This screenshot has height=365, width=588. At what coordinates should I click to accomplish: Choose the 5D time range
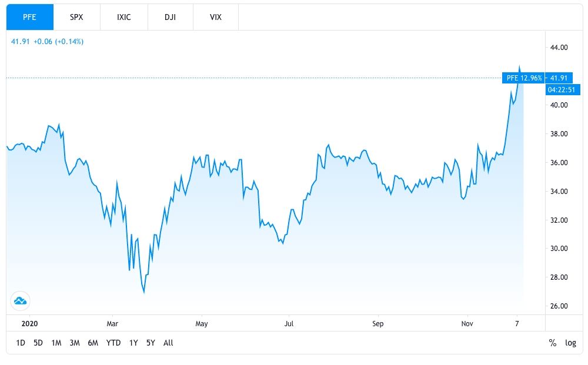coord(38,343)
